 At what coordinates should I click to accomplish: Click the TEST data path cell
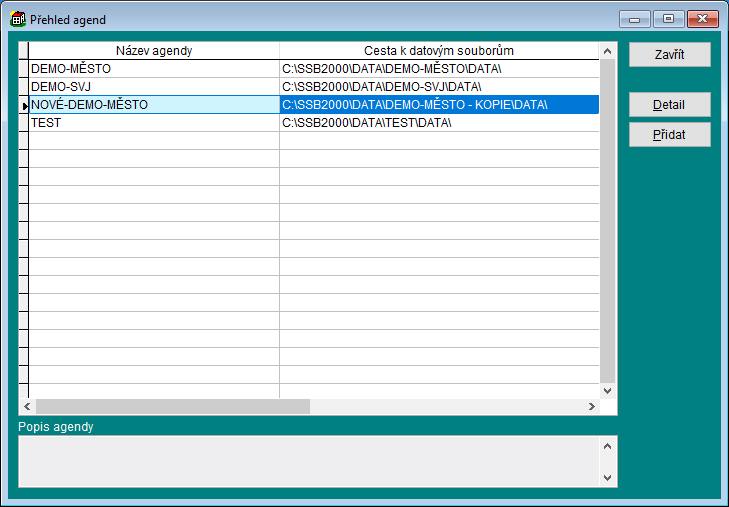click(x=438, y=123)
